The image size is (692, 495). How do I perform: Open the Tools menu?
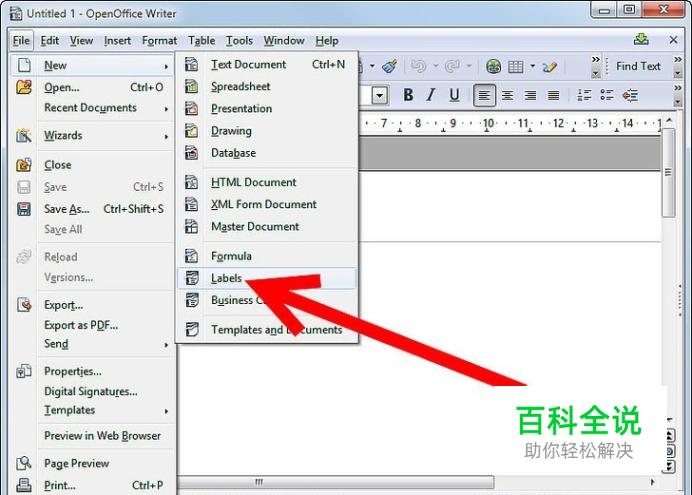[x=239, y=41]
